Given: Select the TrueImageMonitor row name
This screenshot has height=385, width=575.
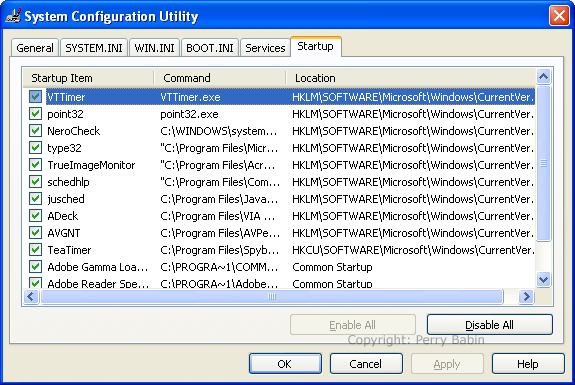Looking at the screenshot, I should (91, 165).
